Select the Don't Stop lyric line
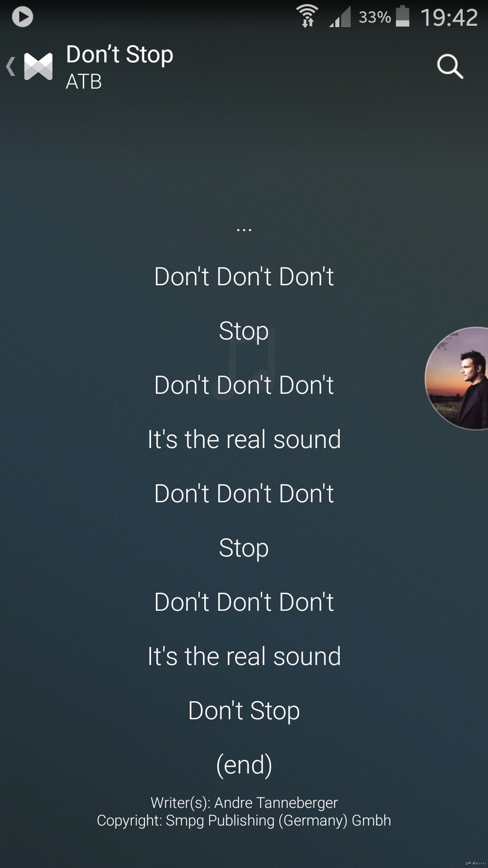 pos(244,711)
